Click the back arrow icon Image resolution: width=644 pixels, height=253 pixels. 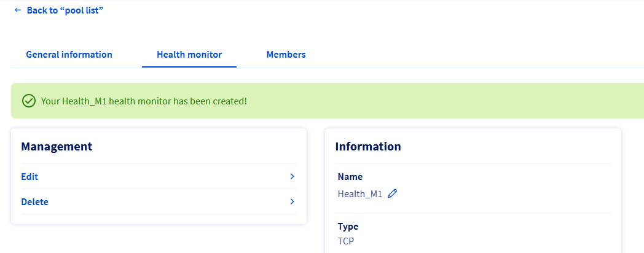pyautogui.click(x=17, y=10)
